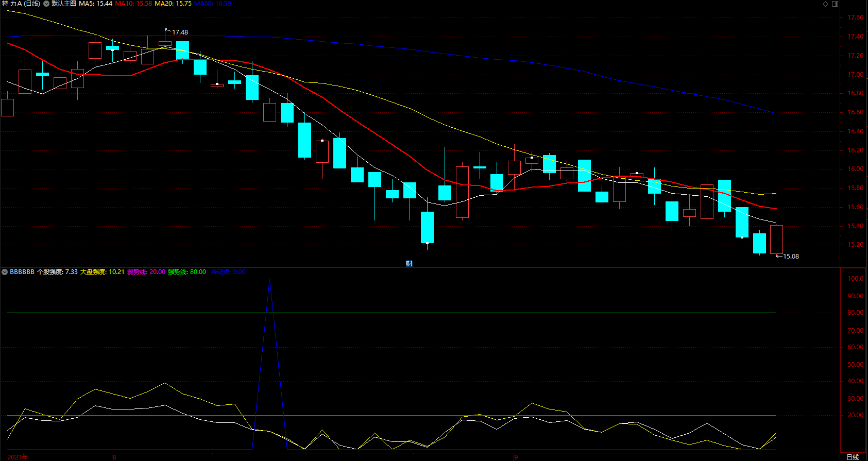Click the 100.0 indicator axis label

(x=856, y=279)
